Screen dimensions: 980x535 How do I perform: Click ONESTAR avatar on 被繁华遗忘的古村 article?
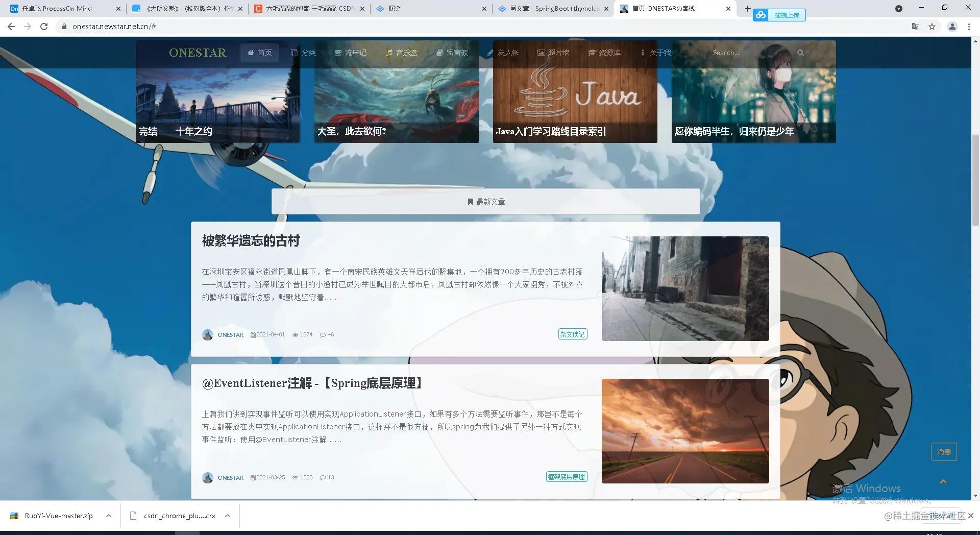click(x=208, y=335)
